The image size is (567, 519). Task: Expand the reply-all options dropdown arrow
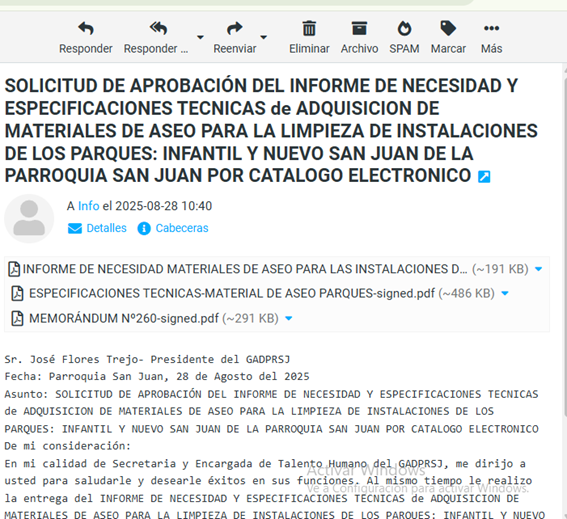pyautogui.click(x=200, y=37)
